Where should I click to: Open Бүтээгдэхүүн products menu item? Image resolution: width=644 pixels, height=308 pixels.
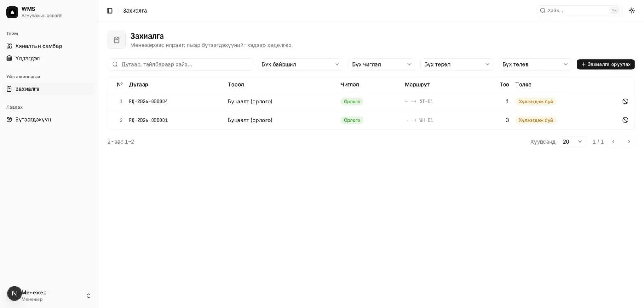click(x=48, y=120)
